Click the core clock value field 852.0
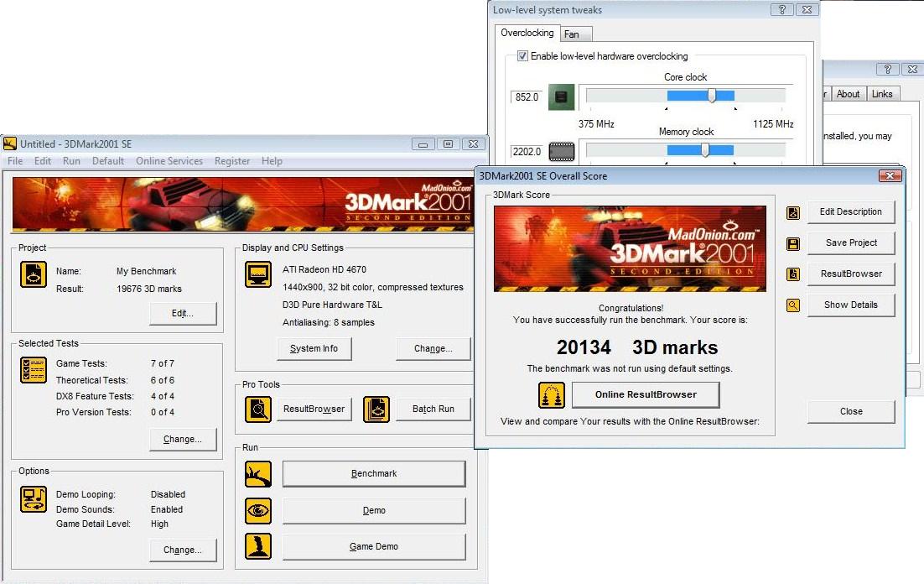 click(x=527, y=97)
